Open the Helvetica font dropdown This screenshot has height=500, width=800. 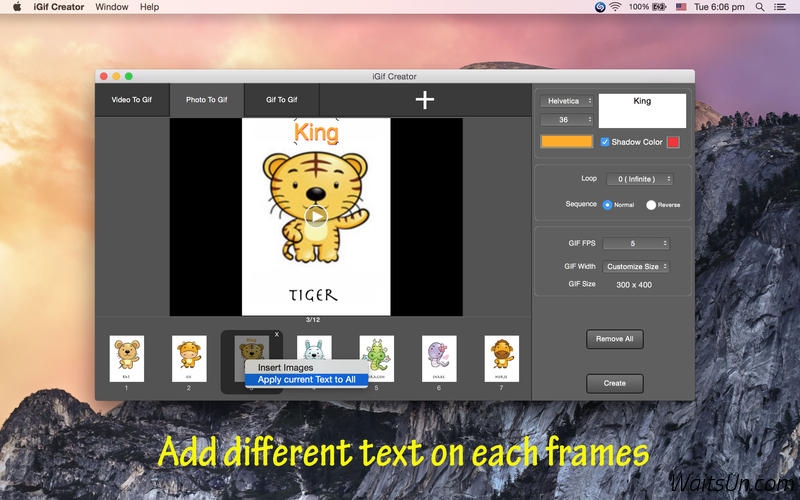[x=567, y=101]
